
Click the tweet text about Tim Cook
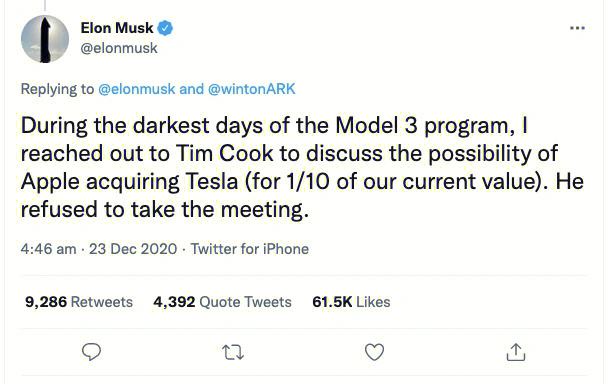pos(302,167)
